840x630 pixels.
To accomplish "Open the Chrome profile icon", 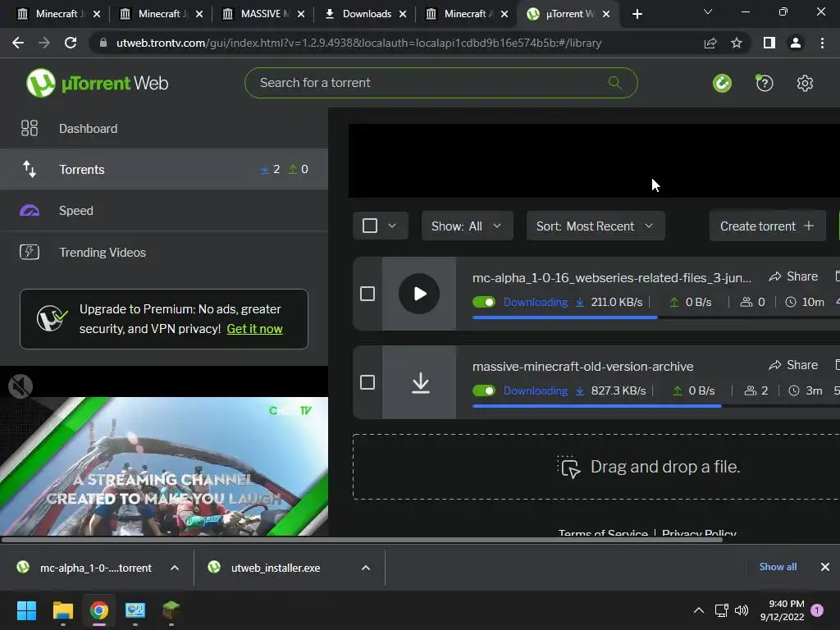I will tap(796, 43).
